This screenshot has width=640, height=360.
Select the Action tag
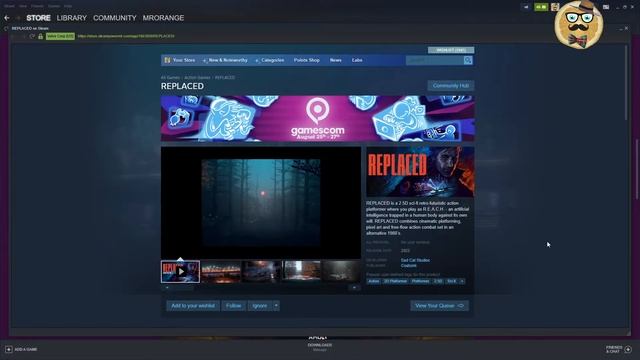click(373, 281)
